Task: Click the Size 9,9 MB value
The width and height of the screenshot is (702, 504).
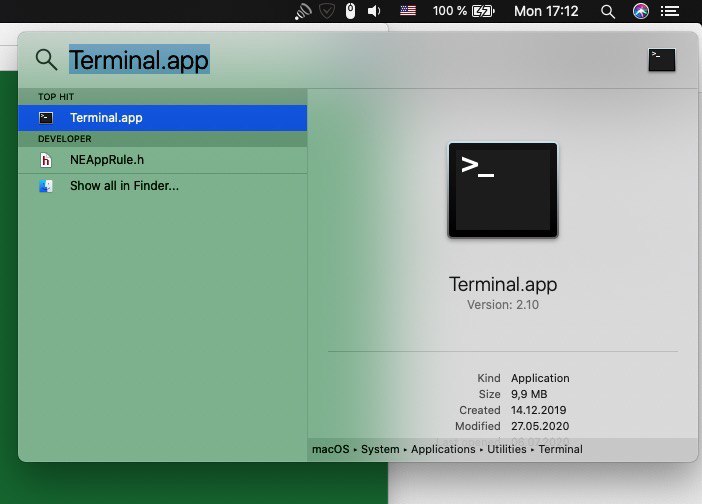Action: click(529, 394)
